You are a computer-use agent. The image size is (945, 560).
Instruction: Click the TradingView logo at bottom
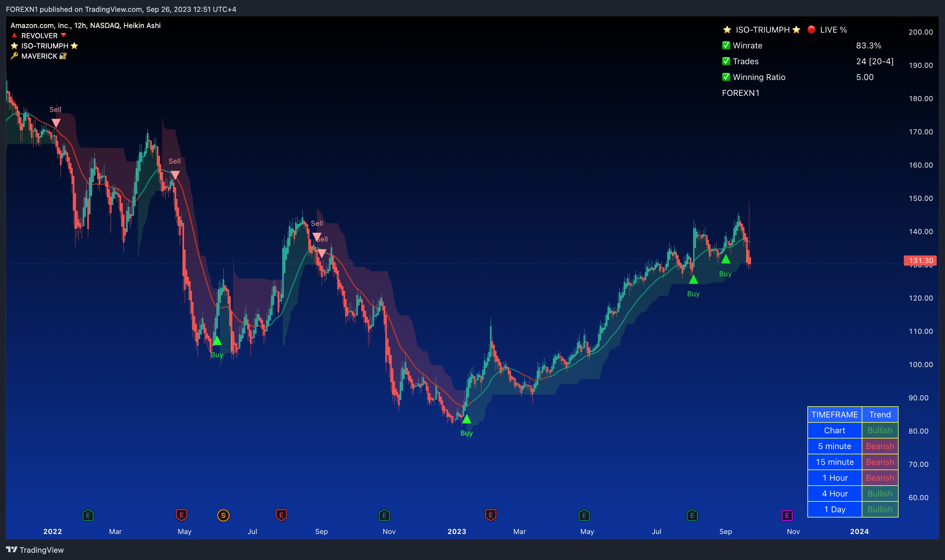coord(35,550)
